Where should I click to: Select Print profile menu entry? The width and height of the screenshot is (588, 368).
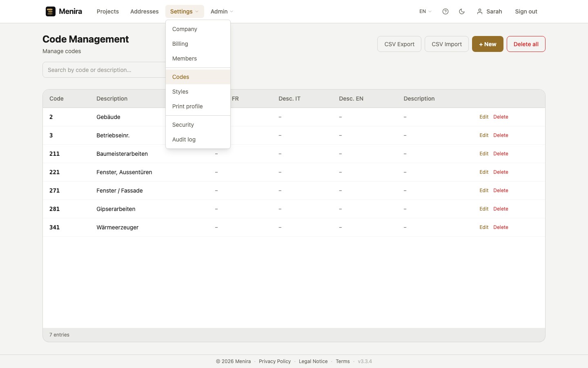pyautogui.click(x=198, y=106)
